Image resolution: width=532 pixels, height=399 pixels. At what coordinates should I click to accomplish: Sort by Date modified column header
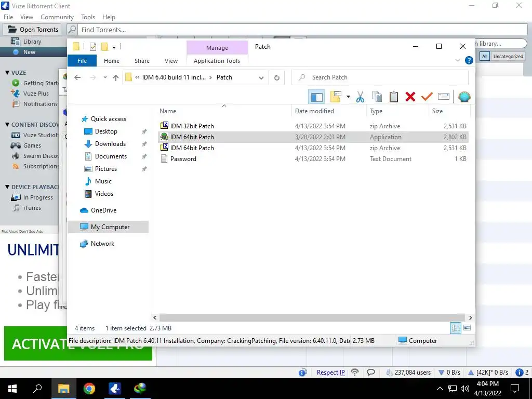coord(329,111)
